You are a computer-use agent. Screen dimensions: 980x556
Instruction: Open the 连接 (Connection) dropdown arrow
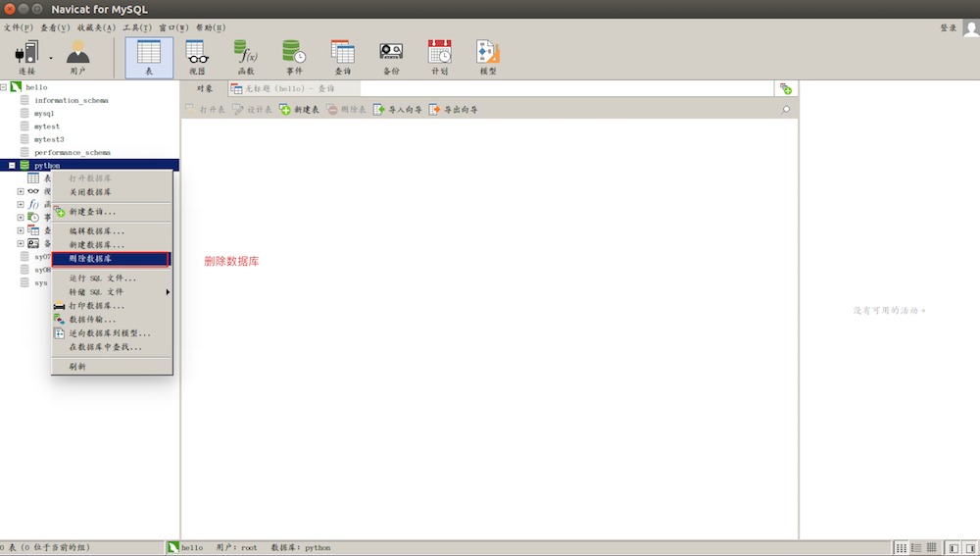point(51,58)
